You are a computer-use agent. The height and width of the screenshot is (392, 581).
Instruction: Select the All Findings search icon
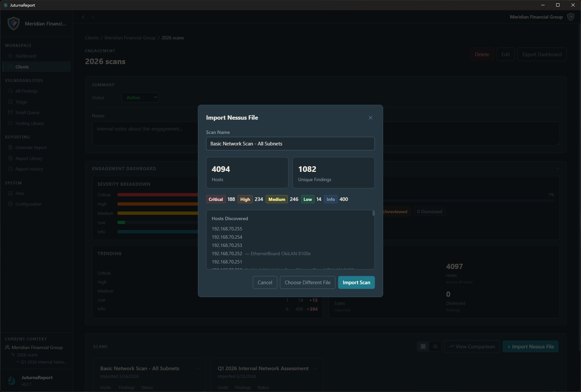[11, 91]
